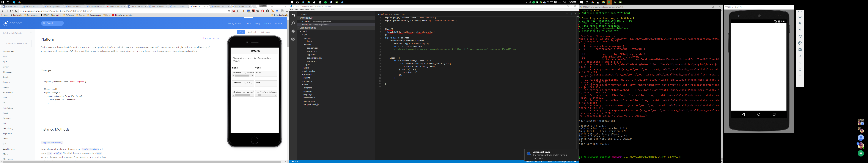
Task: Toggle split editor layout in VS Code
Action: 567,14
